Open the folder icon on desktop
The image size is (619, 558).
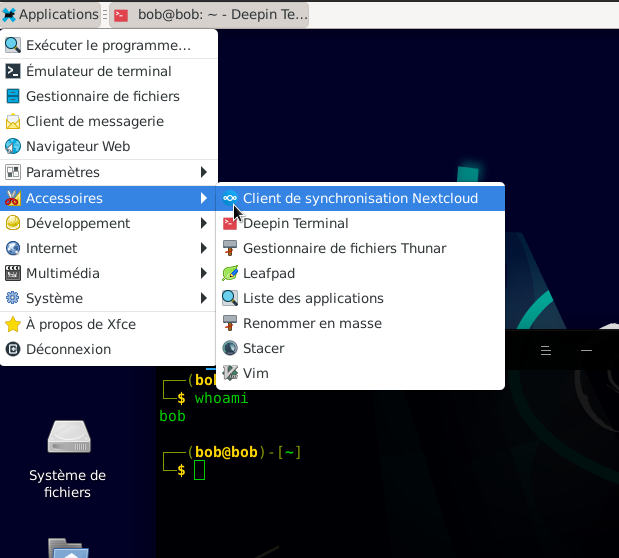coord(69,548)
